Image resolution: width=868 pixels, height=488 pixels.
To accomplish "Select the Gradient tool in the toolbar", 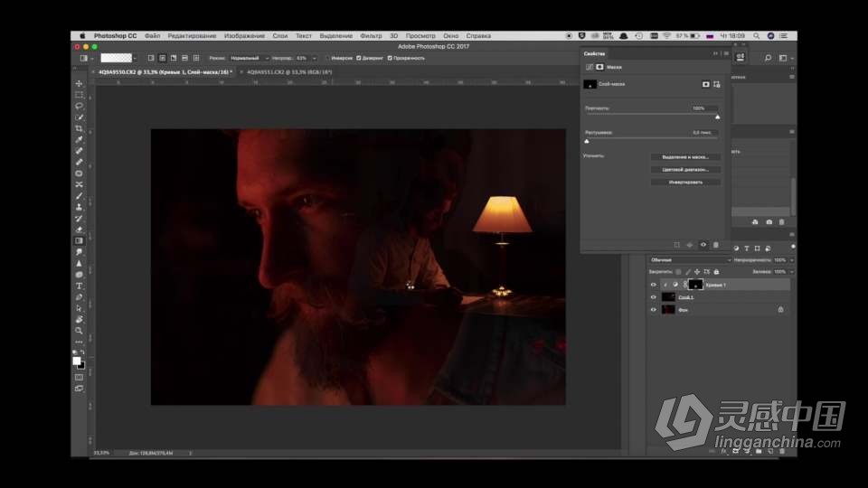I will (x=79, y=240).
